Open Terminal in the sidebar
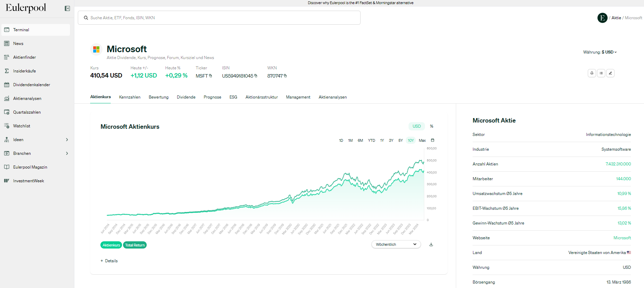 36,30
